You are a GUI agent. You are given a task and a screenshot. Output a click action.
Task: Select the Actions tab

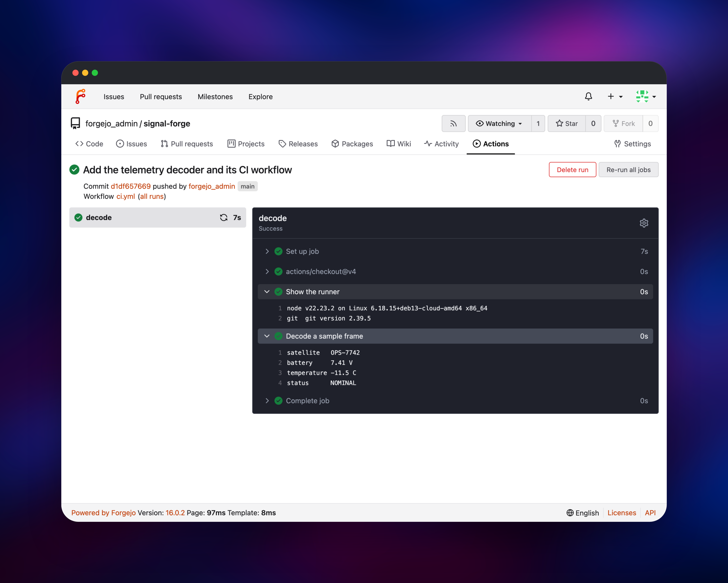point(491,144)
